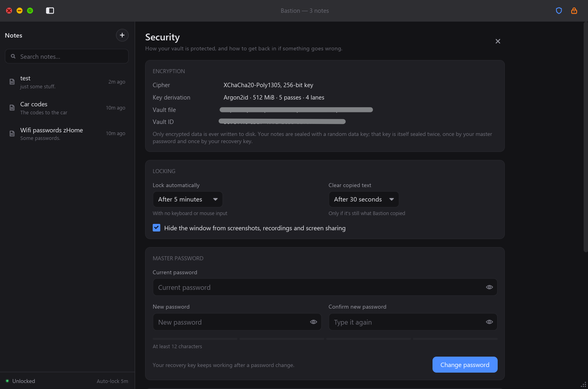The image size is (588, 389).
Task: Open the Clear copied text dropdown
Action: pyautogui.click(x=364, y=199)
